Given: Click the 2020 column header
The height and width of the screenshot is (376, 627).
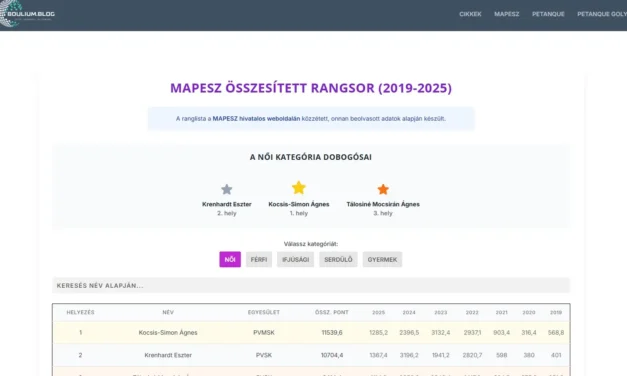Looking at the screenshot, I should (x=529, y=312).
